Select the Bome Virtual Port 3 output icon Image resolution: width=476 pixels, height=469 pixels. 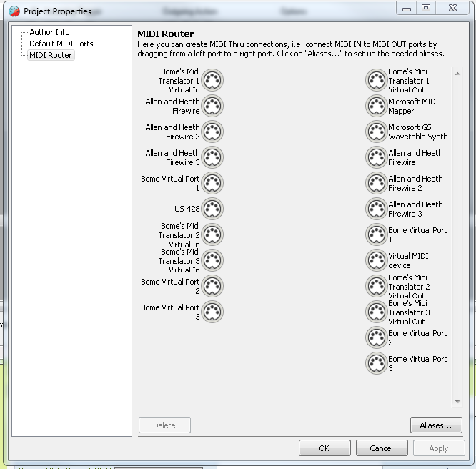click(x=376, y=363)
